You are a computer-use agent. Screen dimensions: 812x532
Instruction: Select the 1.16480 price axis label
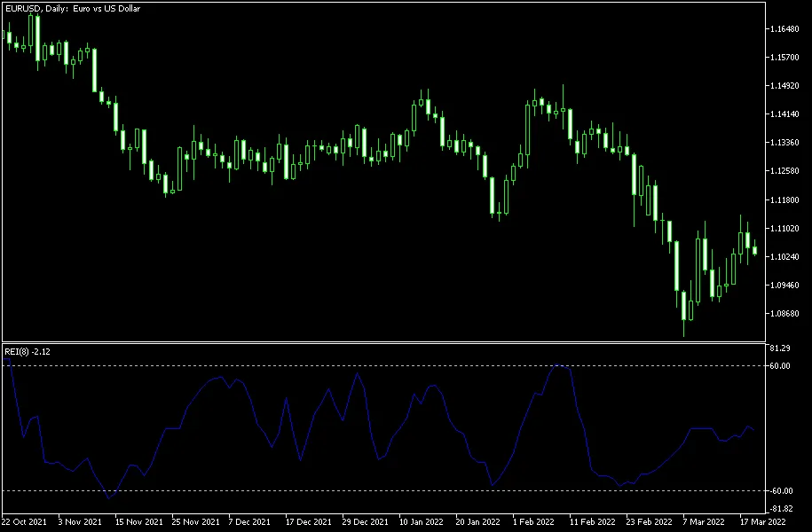coord(787,29)
